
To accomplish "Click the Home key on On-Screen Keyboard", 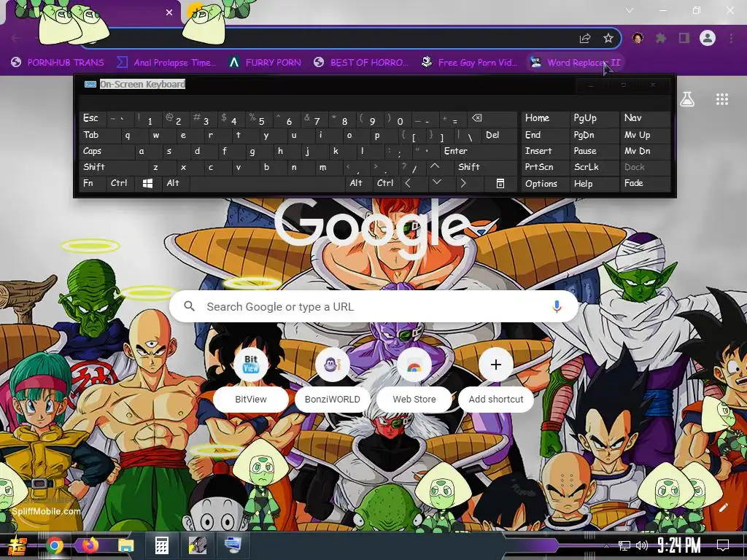I will pos(545,118).
